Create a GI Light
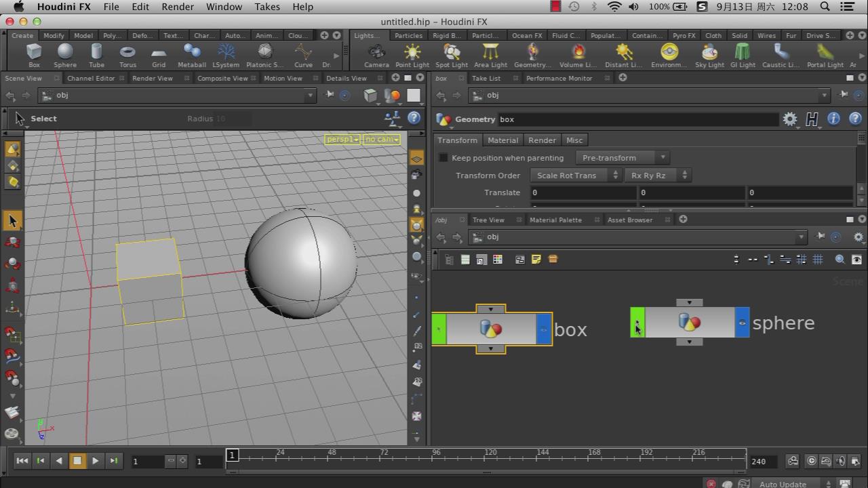 tap(743, 55)
